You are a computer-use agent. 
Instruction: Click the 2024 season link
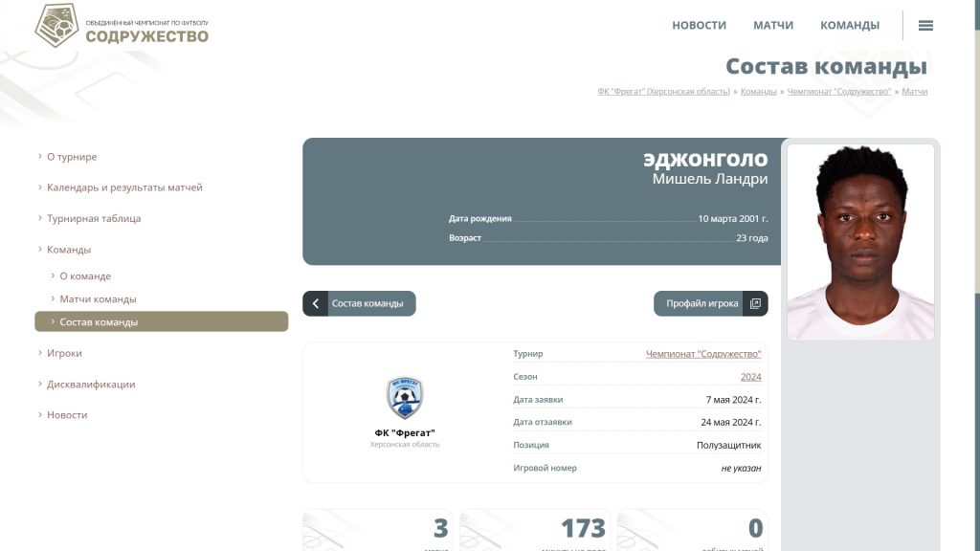750,377
